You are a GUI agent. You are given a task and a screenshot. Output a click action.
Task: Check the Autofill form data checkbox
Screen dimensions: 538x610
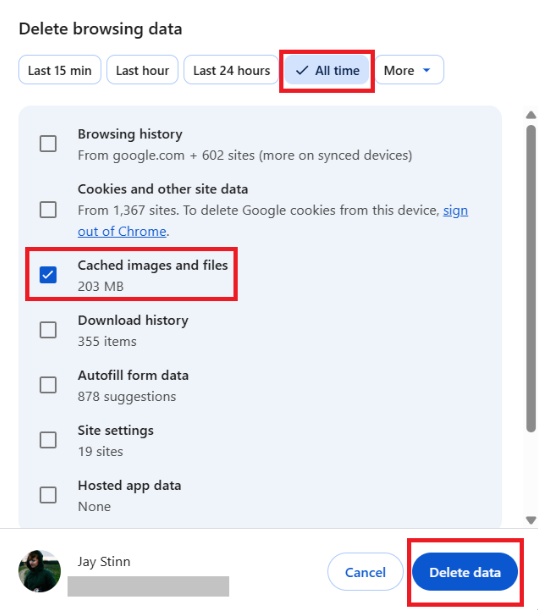coord(48,385)
